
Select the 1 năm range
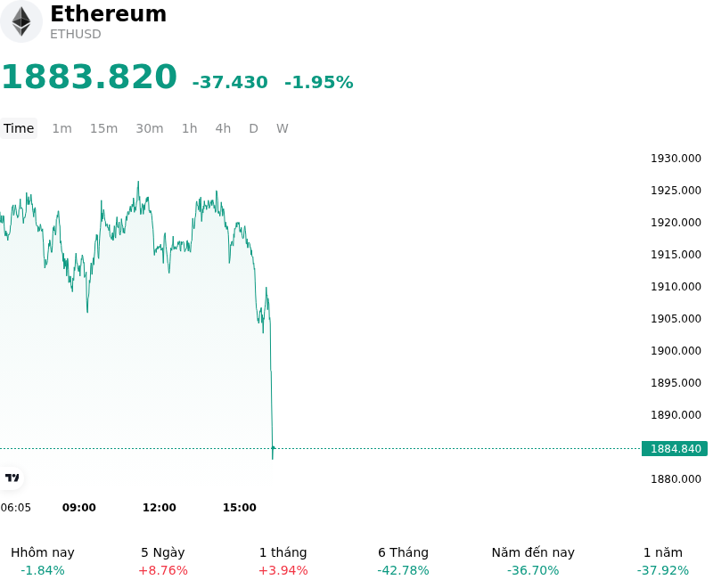(x=662, y=560)
